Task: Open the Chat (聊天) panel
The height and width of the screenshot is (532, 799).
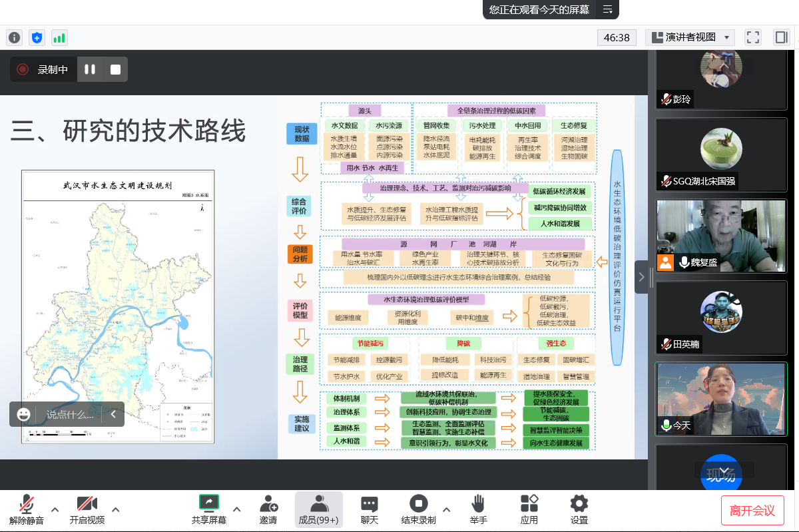Action: 370,509
